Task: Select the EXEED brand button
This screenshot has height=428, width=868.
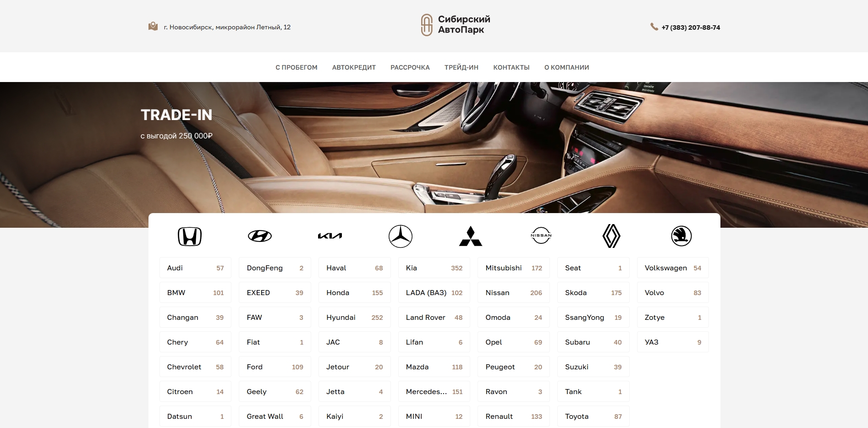Action: [275, 292]
